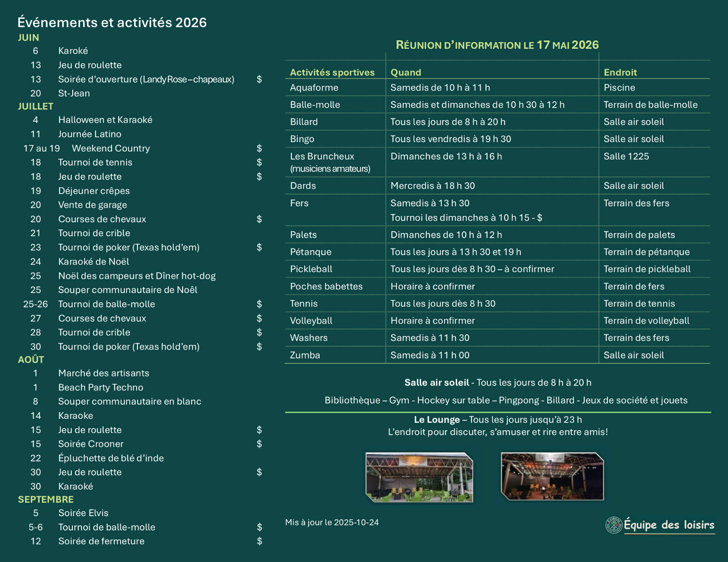Select the AOÛT month heading
The width and height of the screenshot is (728, 562).
point(31,360)
